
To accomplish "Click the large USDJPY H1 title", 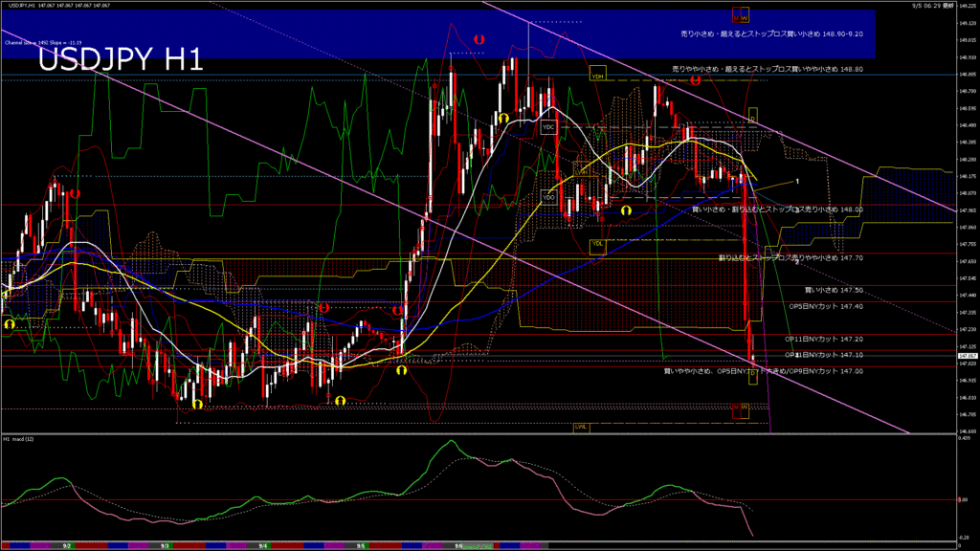I will coord(121,59).
